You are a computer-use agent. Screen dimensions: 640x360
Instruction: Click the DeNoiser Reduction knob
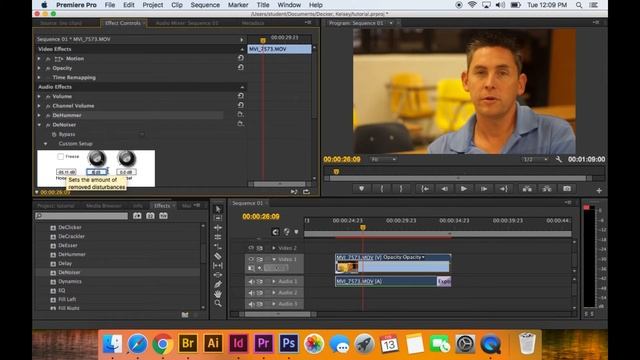(97, 158)
